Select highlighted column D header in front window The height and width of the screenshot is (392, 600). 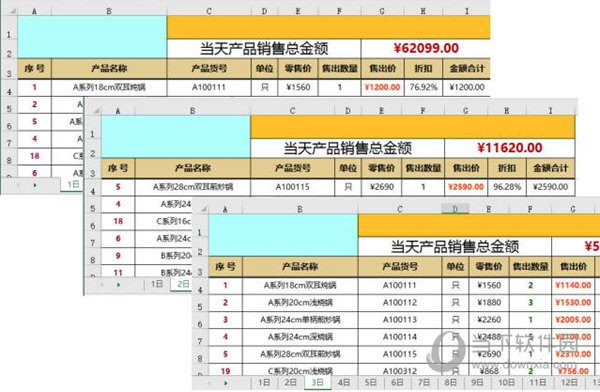click(x=455, y=209)
